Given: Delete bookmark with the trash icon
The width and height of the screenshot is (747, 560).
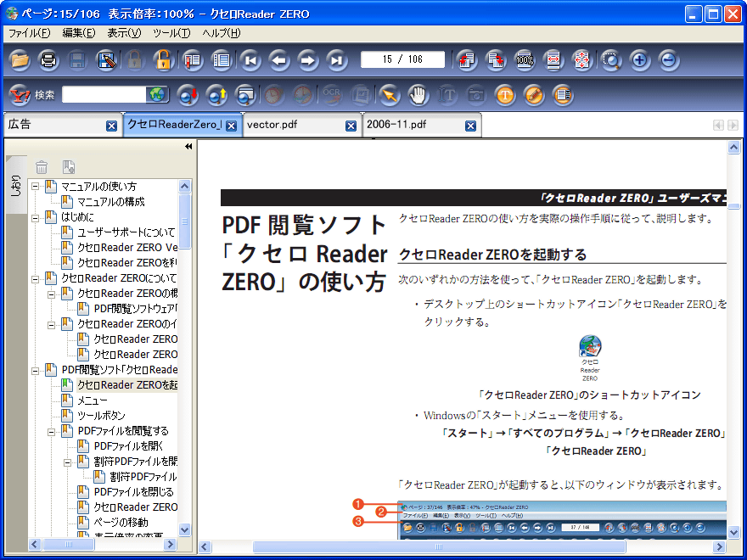Looking at the screenshot, I should [42, 167].
